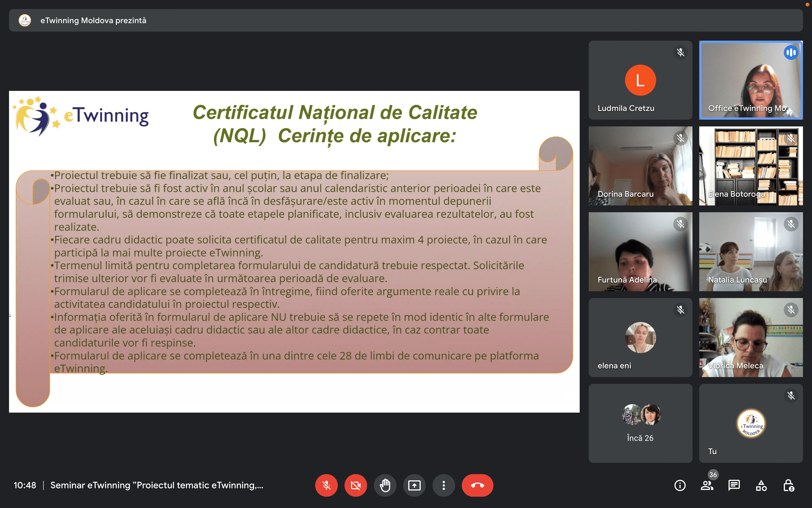The image size is (812, 508).
Task: Open meeting details info icon
Action: tap(680, 485)
